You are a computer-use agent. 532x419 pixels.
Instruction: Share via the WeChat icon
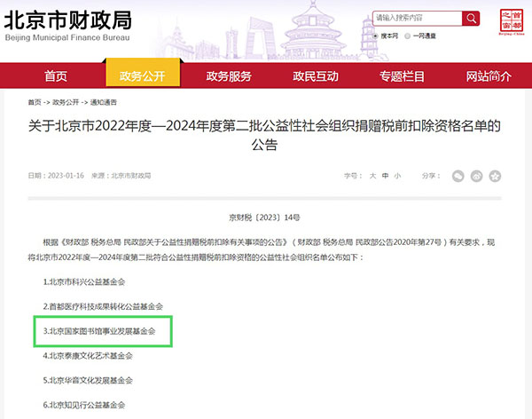pyautogui.click(x=458, y=176)
